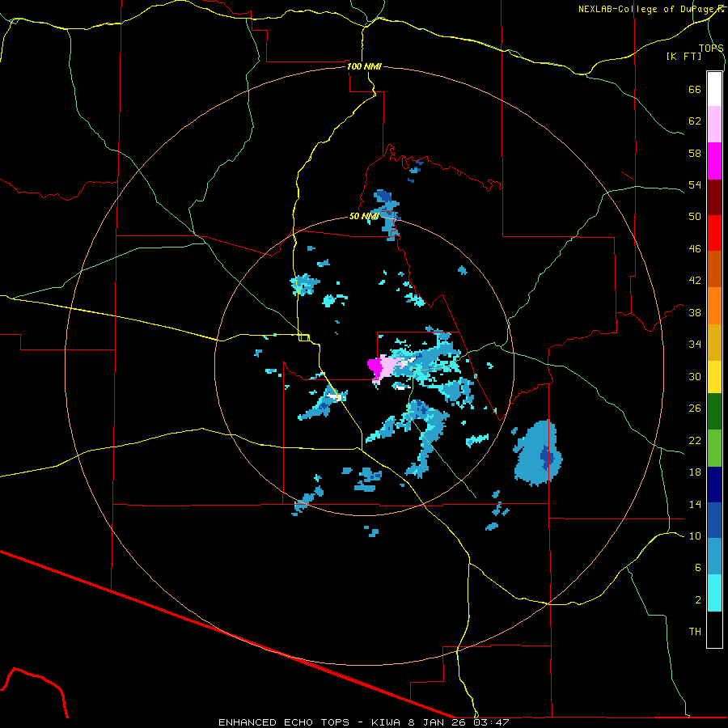Click the legend value 42
The width and height of the screenshot is (728, 728).
(x=695, y=281)
